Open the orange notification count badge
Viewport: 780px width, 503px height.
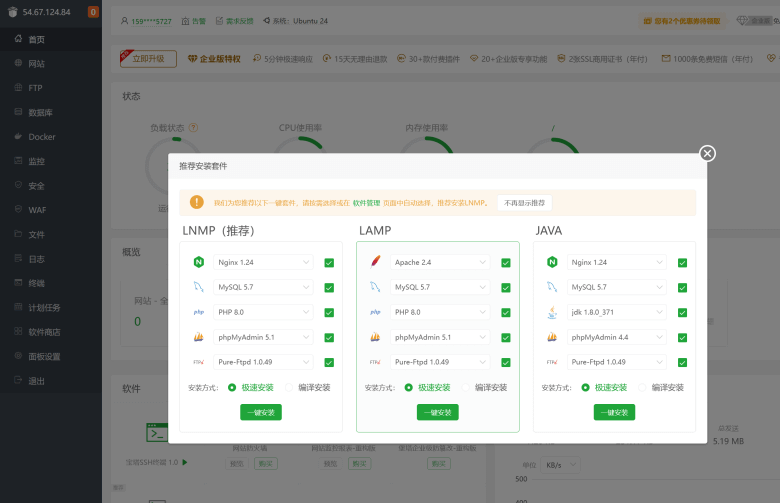pos(93,12)
